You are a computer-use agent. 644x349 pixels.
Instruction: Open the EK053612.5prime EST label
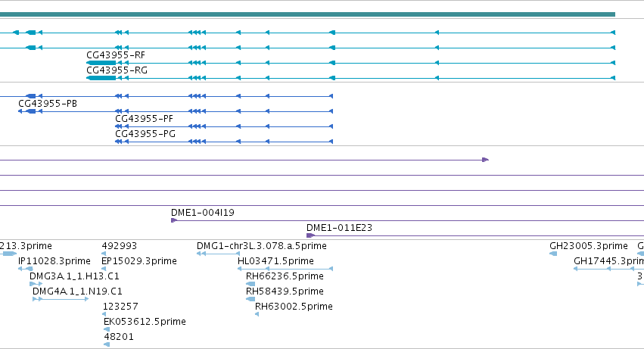coord(145,322)
